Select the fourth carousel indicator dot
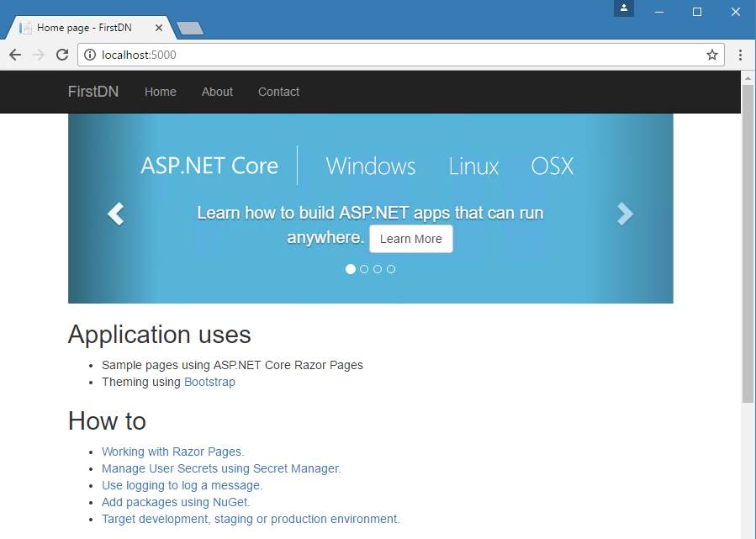 click(x=391, y=269)
